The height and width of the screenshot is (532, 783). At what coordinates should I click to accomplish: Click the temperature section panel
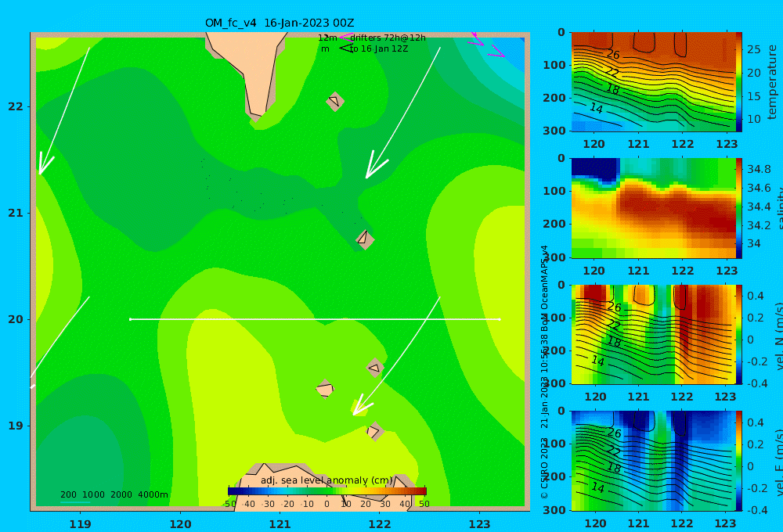tap(654, 82)
